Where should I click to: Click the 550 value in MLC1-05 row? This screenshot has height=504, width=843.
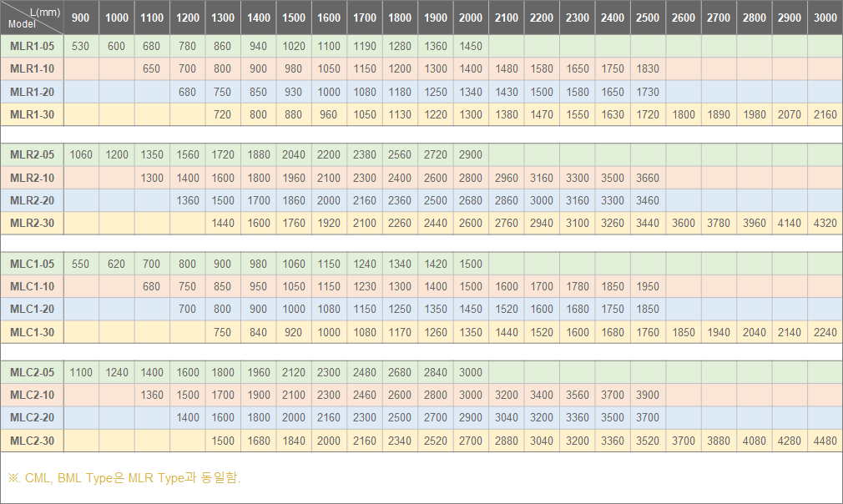81,264
